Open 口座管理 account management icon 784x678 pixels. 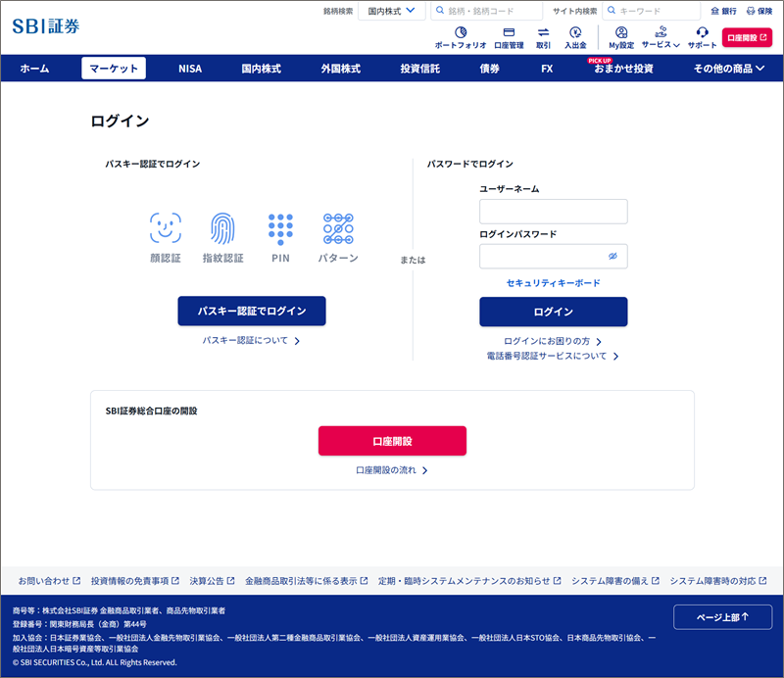509,33
